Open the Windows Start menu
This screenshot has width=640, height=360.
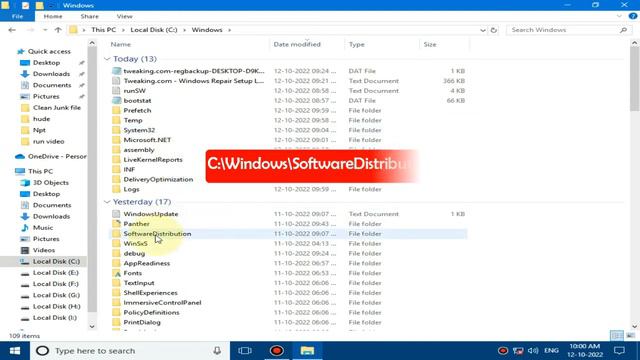click(x=15, y=351)
